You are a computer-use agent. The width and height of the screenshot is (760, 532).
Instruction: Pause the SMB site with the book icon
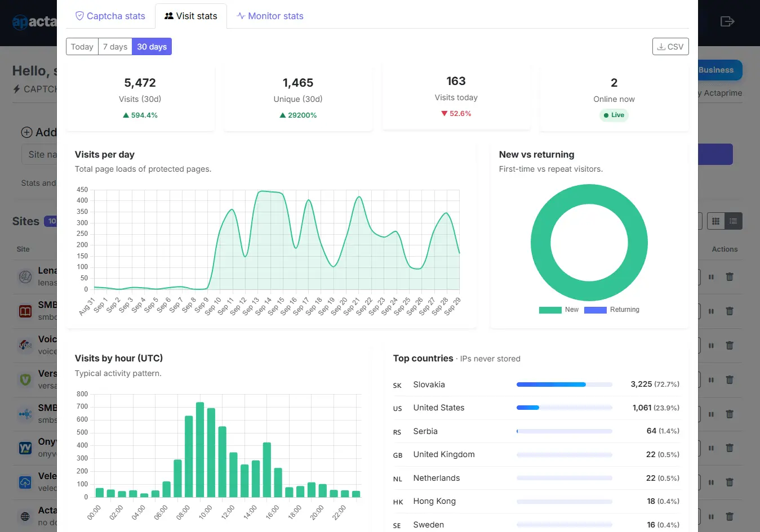[x=711, y=311]
